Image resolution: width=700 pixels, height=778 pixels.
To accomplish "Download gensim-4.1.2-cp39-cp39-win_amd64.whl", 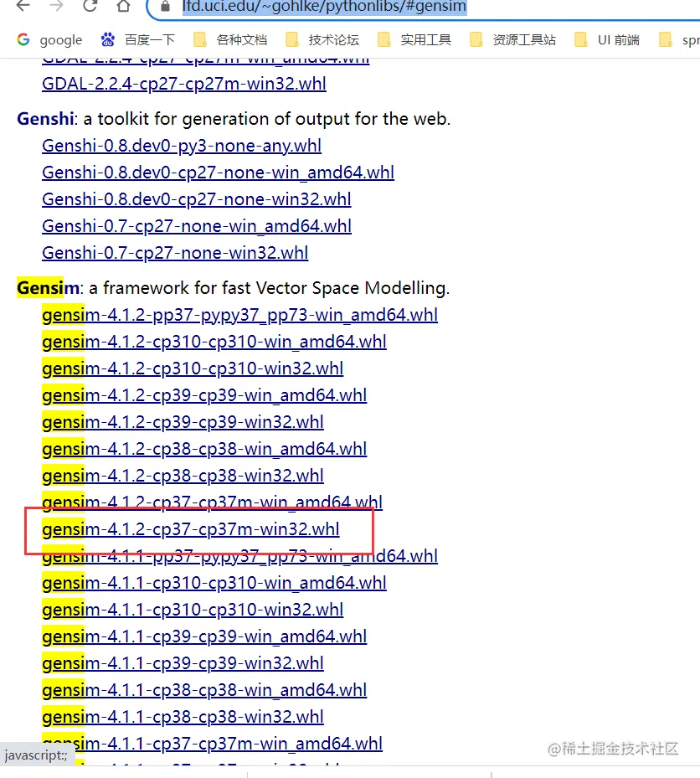I will 204,395.
